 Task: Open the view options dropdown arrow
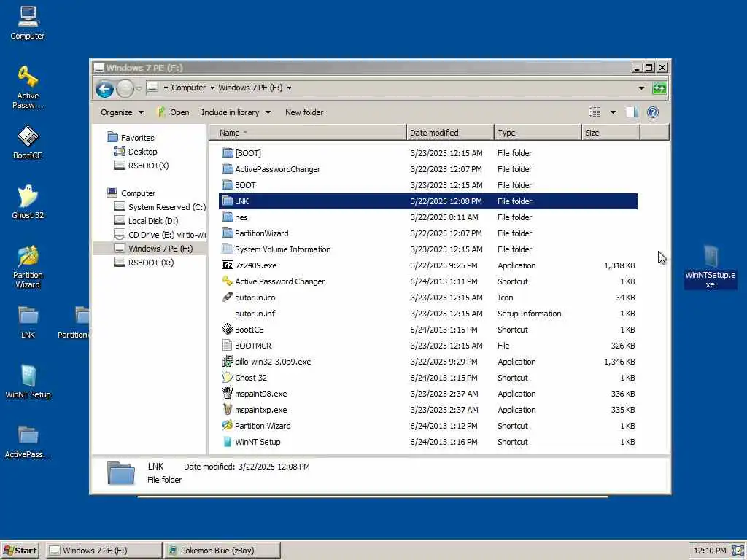coord(613,112)
